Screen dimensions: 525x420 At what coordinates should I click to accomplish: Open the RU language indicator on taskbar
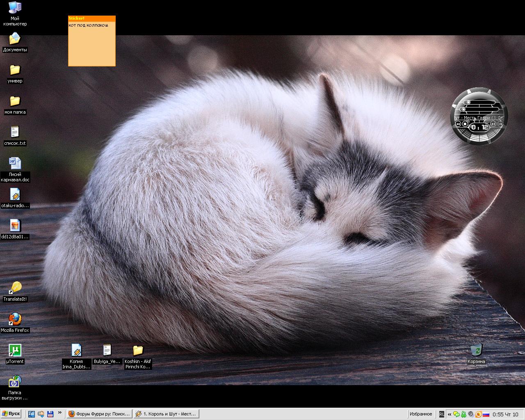click(x=441, y=414)
